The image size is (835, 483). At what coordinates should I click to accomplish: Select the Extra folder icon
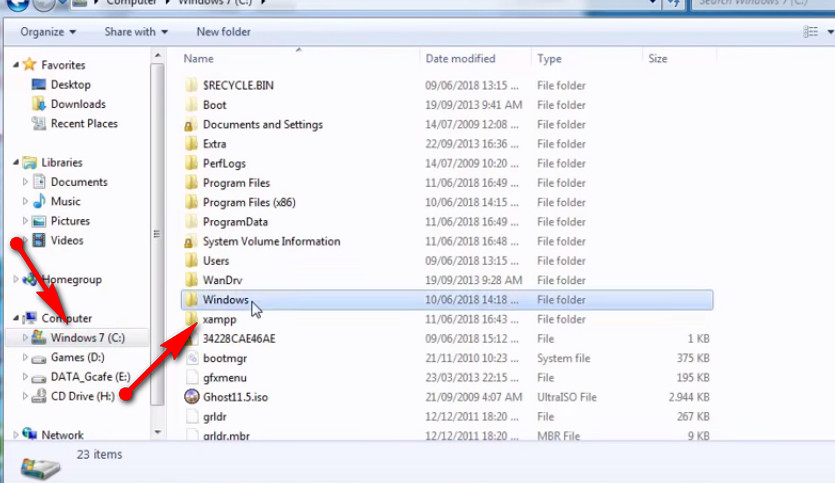tap(191, 144)
